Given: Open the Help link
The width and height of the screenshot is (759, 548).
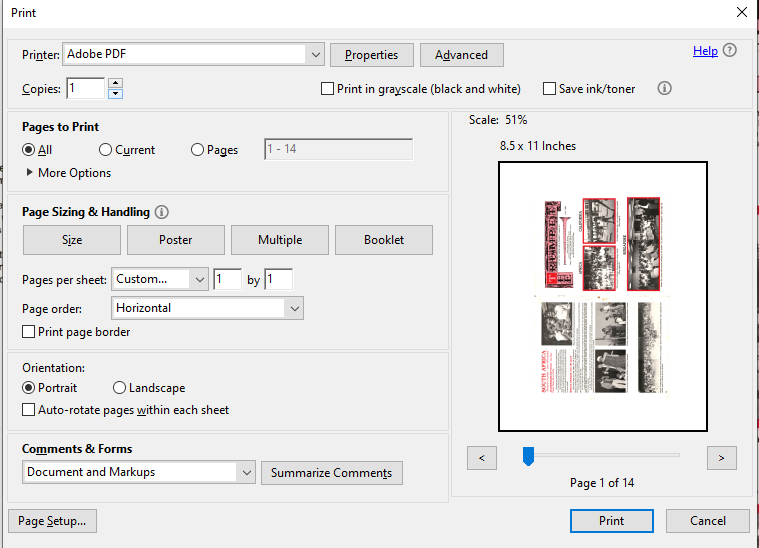Looking at the screenshot, I should (x=705, y=51).
